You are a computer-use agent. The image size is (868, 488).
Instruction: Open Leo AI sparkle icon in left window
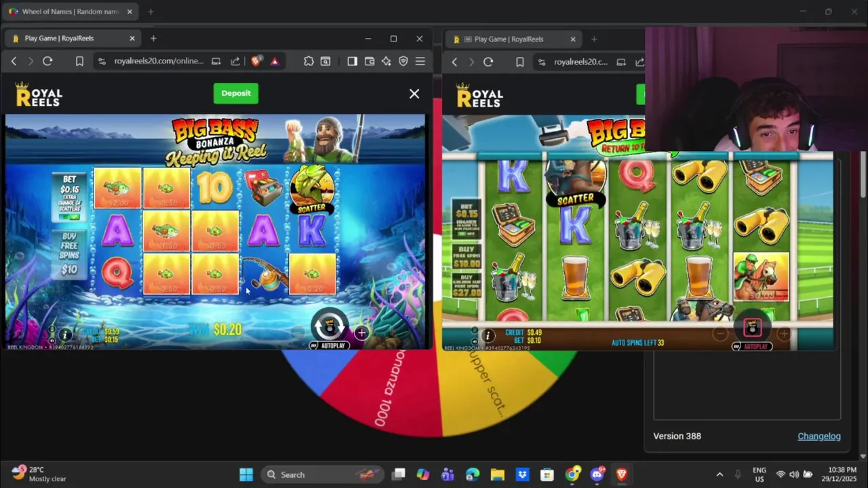(387, 61)
